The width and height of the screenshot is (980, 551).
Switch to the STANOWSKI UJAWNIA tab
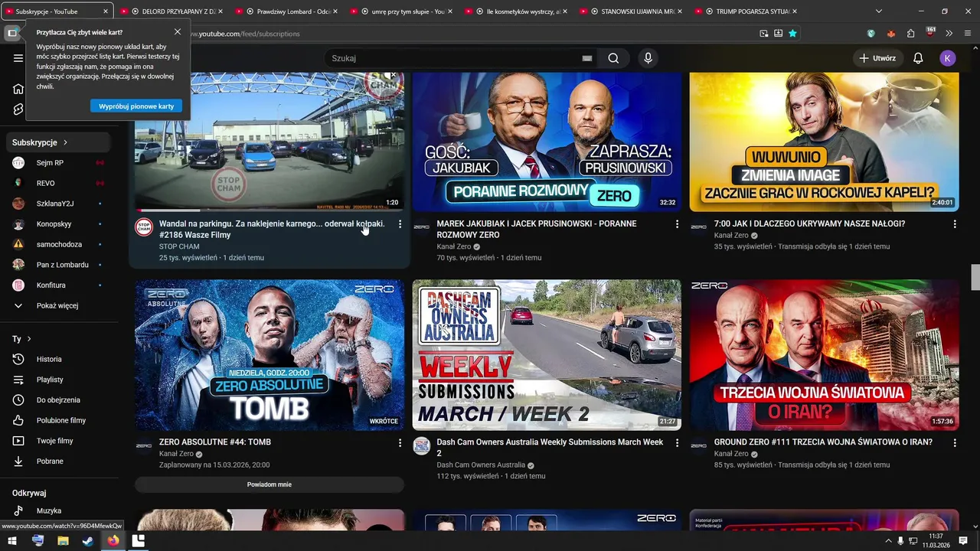click(x=632, y=11)
